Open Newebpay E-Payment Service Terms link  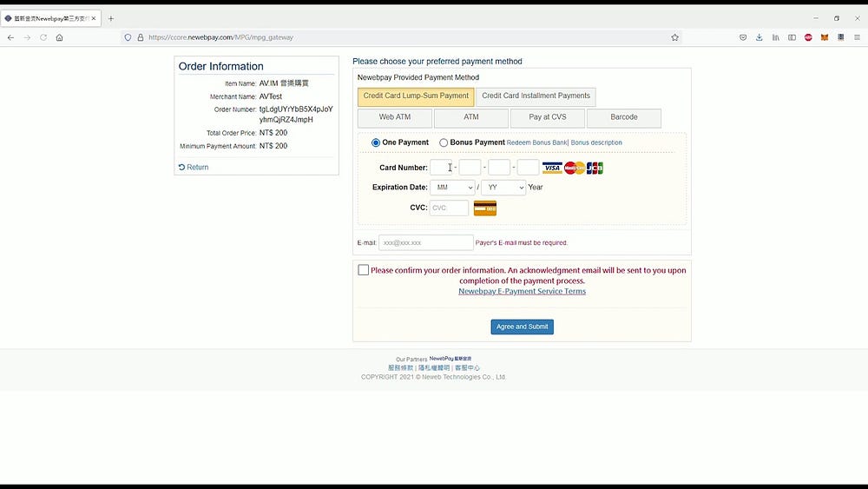click(522, 291)
